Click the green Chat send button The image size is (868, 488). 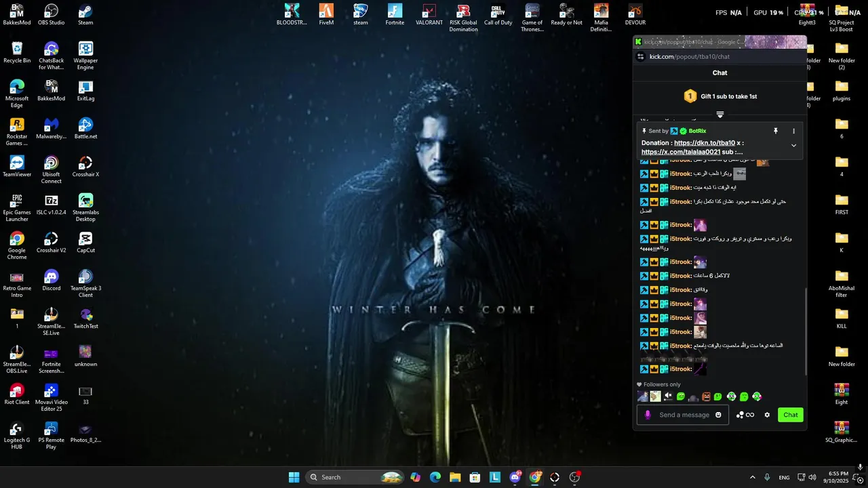[x=791, y=415]
